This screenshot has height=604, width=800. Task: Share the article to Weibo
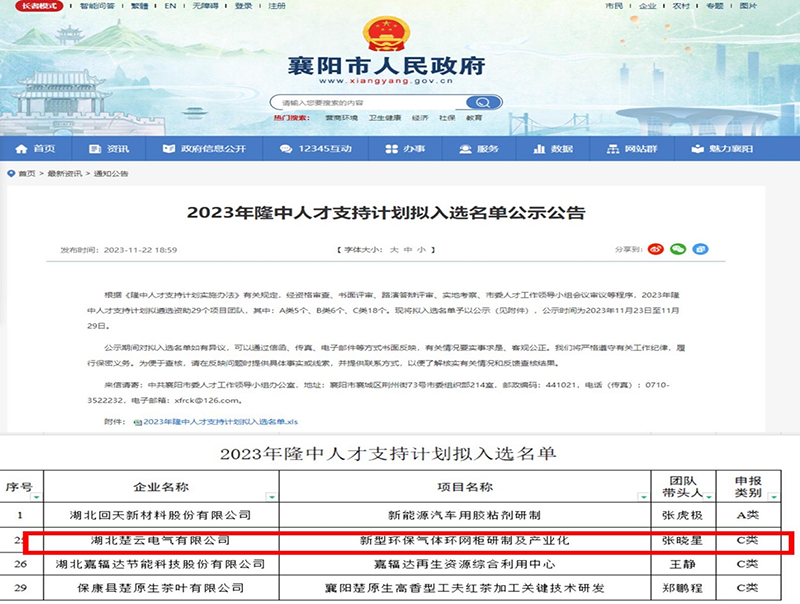[x=656, y=248]
